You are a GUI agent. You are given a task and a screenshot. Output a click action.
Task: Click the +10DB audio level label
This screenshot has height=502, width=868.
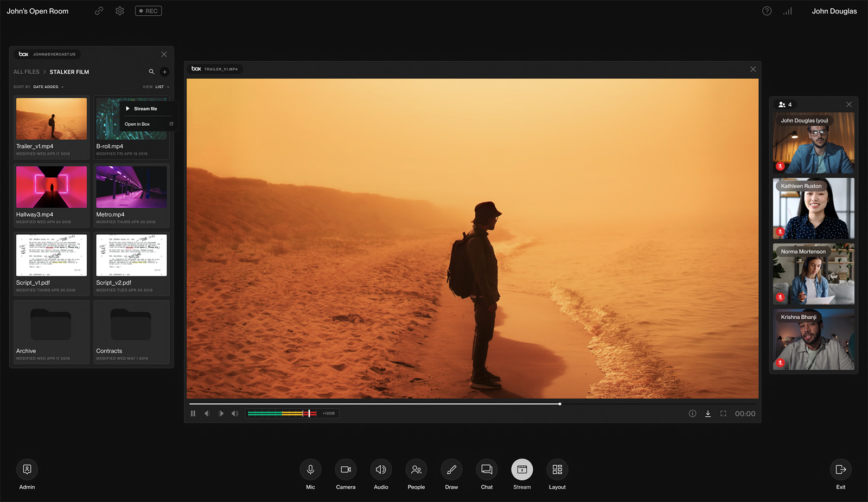point(329,414)
